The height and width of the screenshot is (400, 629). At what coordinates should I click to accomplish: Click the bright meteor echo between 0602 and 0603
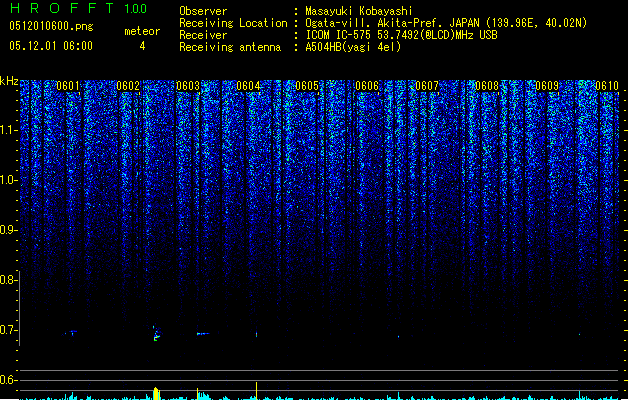156,333
